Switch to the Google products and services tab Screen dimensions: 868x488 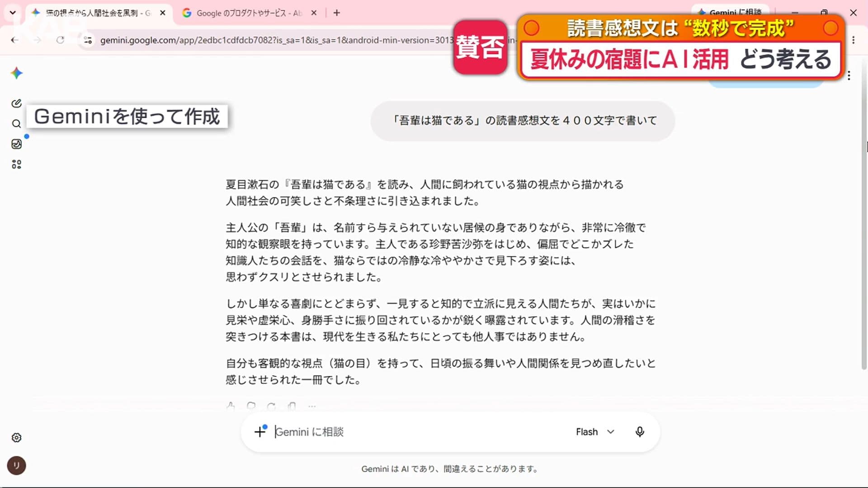pyautogui.click(x=250, y=13)
